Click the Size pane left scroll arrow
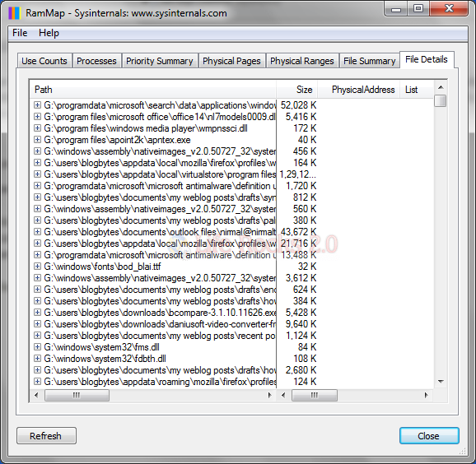The height and width of the screenshot is (464, 476). [283, 395]
